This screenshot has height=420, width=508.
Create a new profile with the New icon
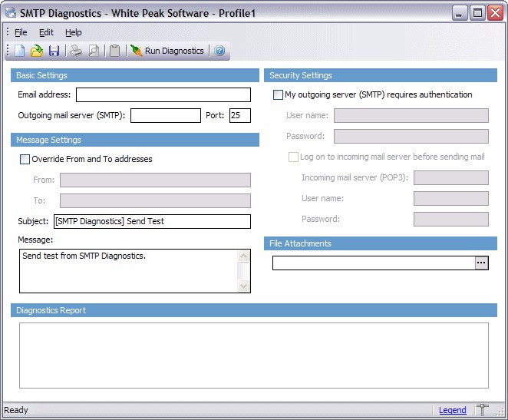(x=19, y=51)
